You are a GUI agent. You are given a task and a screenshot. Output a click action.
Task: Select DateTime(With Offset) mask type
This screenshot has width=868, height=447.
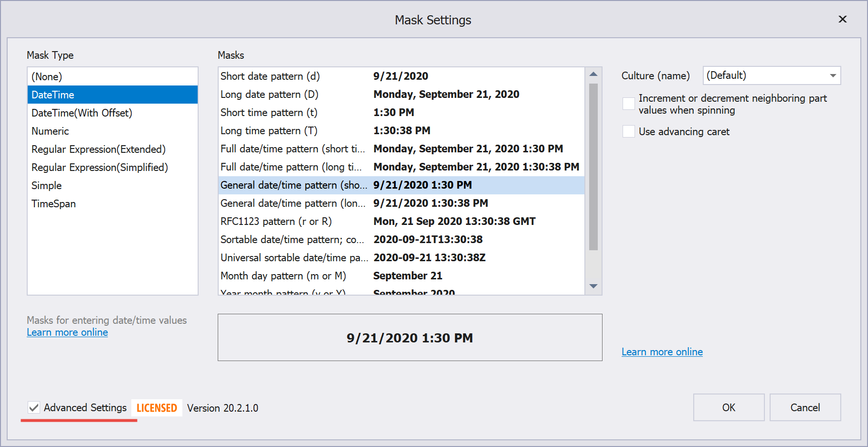coord(82,113)
